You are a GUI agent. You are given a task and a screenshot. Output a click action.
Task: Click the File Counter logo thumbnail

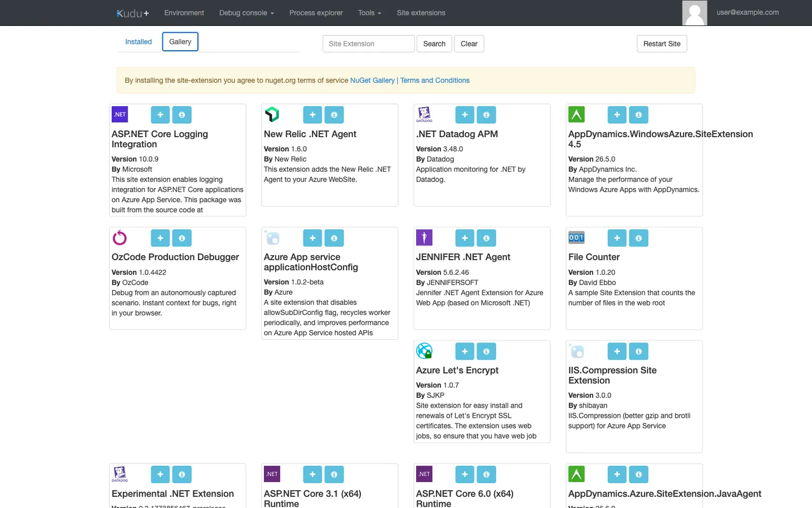click(x=576, y=238)
